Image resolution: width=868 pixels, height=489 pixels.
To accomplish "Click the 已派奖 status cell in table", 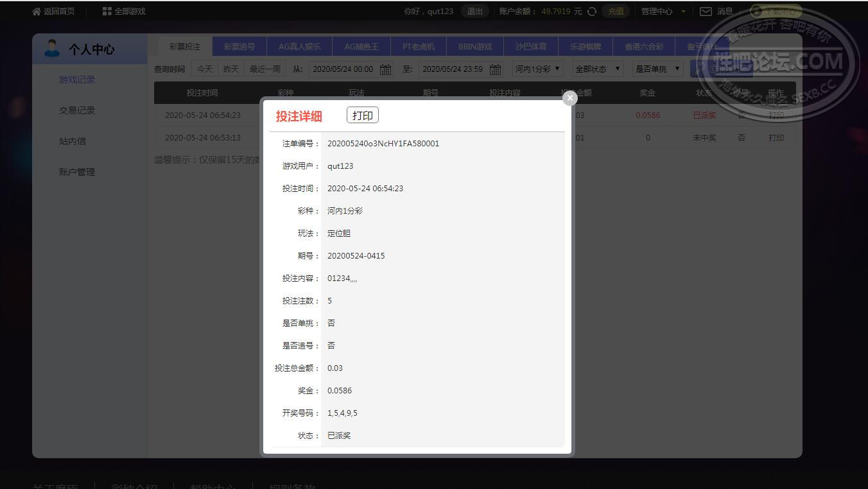I will (704, 116).
